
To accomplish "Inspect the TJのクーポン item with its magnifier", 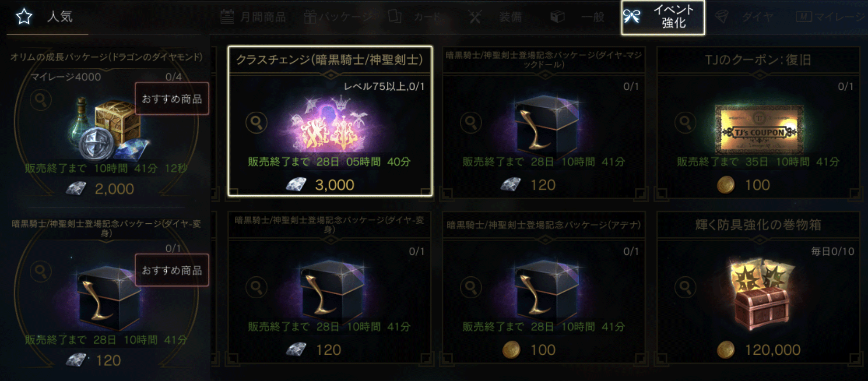I will (685, 123).
